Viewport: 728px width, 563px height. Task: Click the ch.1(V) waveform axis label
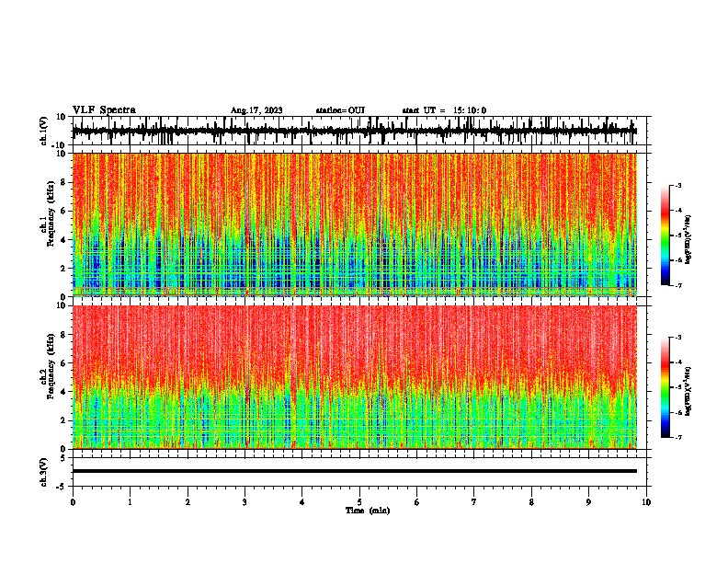tap(44, 131)
